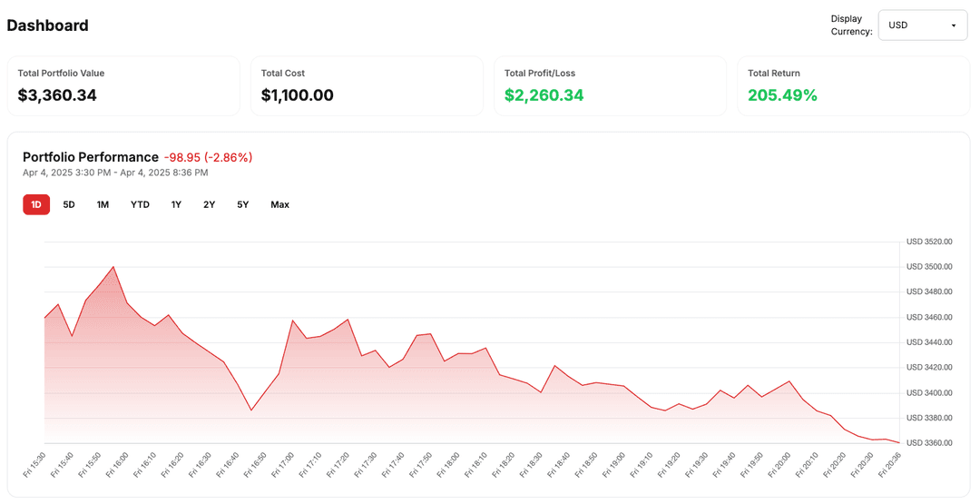Show the Max time range

280,204
